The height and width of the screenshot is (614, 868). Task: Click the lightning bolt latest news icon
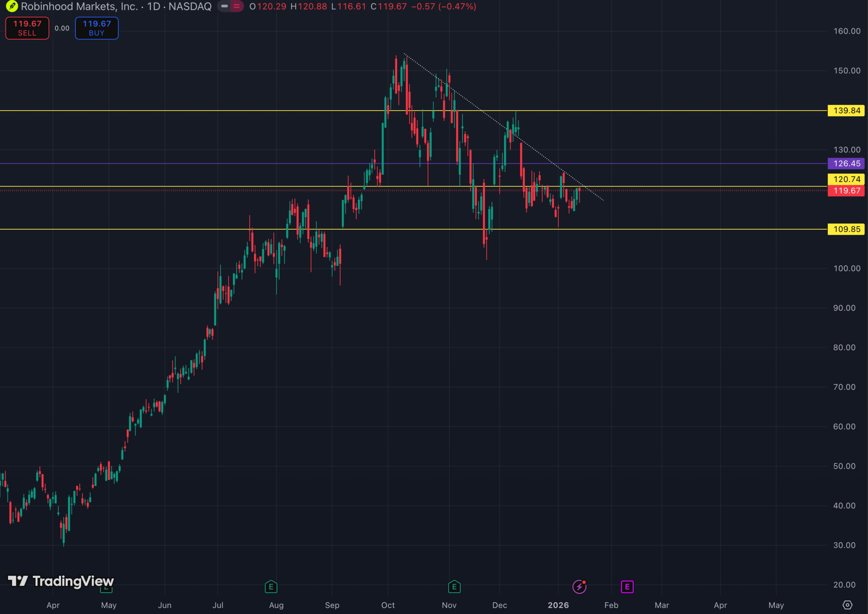(x=579, y=587)
